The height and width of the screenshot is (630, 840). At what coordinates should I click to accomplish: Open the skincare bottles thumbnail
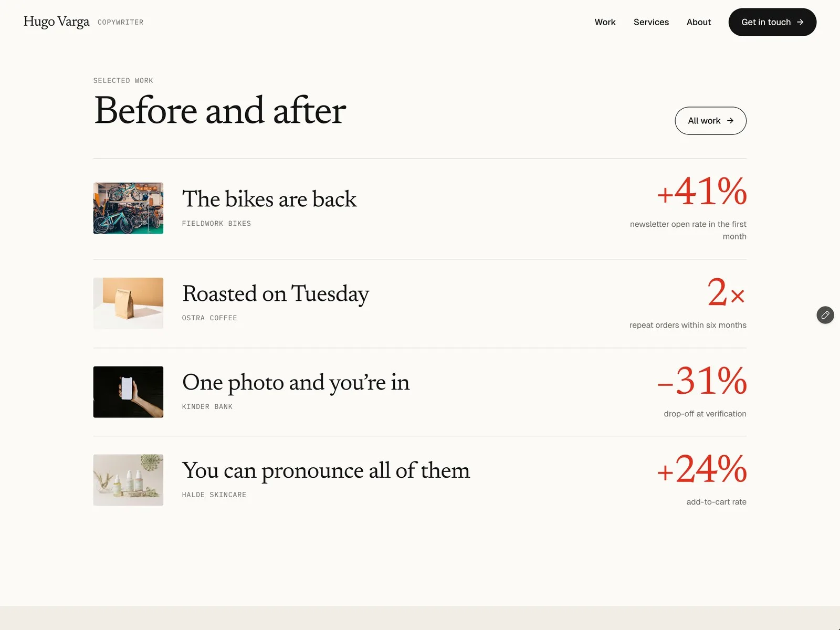point(128,480)
